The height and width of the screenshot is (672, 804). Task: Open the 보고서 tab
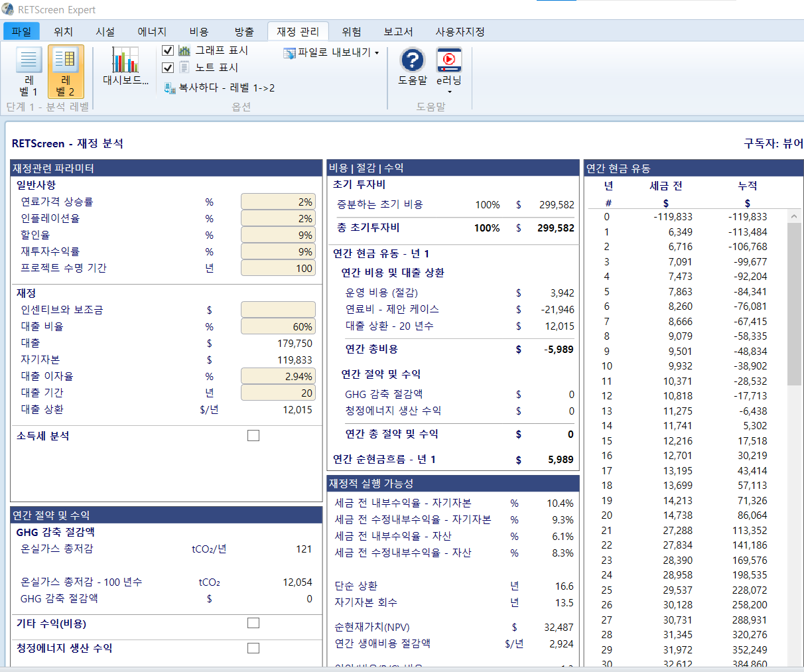coord(398,31)
